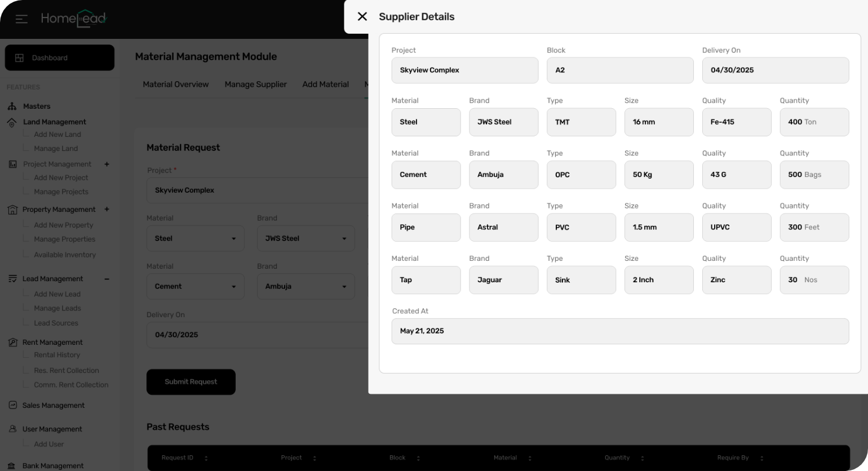Open the Ambuja brand dropdown

306,286
